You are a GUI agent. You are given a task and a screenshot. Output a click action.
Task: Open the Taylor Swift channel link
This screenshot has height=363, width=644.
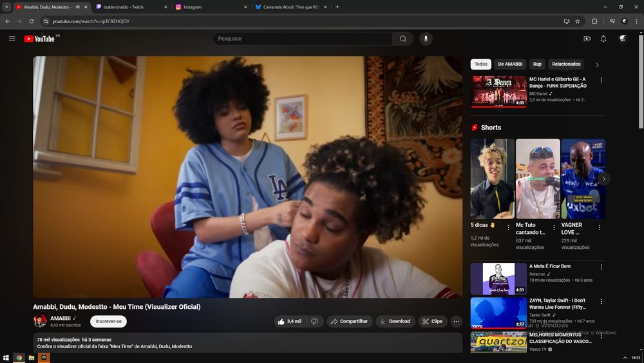point(540,315)
